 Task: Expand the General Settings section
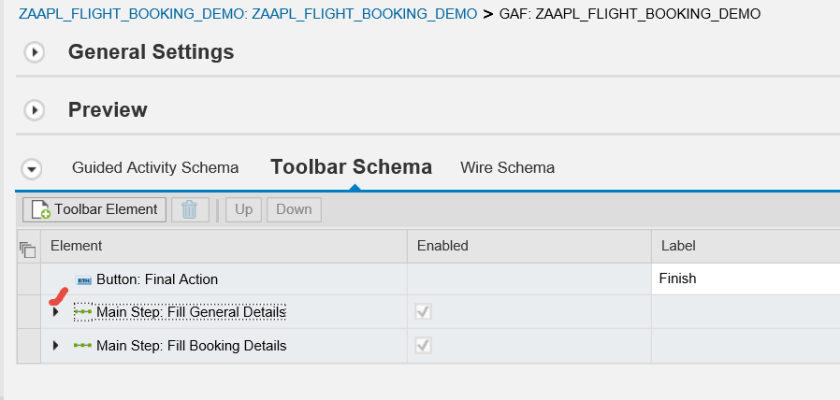pos(34,52)
